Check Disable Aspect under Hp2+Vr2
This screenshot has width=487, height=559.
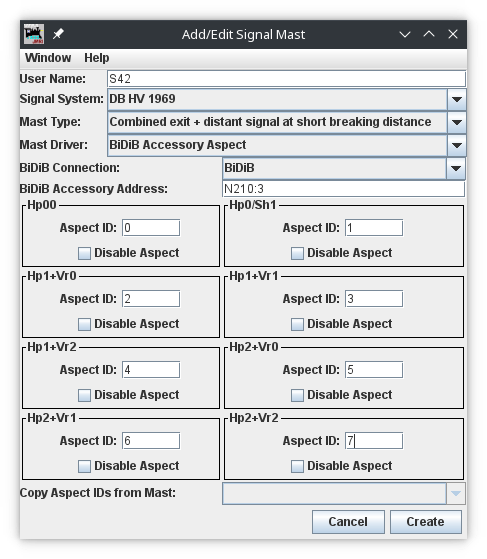(x=297, y=466)
